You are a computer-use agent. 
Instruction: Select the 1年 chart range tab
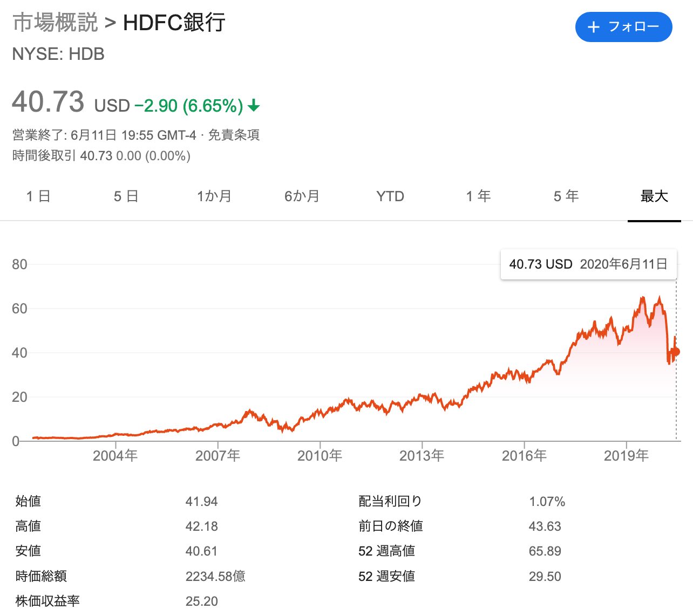pos(478,196)
